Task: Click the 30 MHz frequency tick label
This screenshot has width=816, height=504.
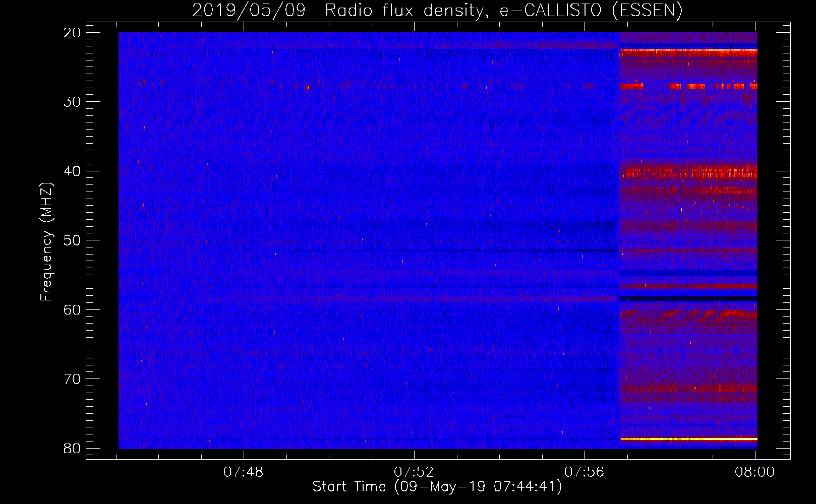Action: [73, 102]
